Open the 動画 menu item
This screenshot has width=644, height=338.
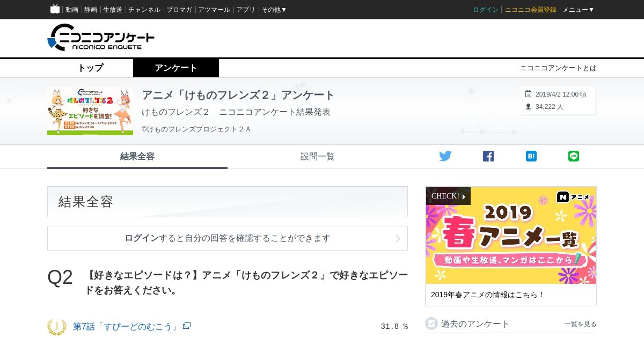(72, 10)
